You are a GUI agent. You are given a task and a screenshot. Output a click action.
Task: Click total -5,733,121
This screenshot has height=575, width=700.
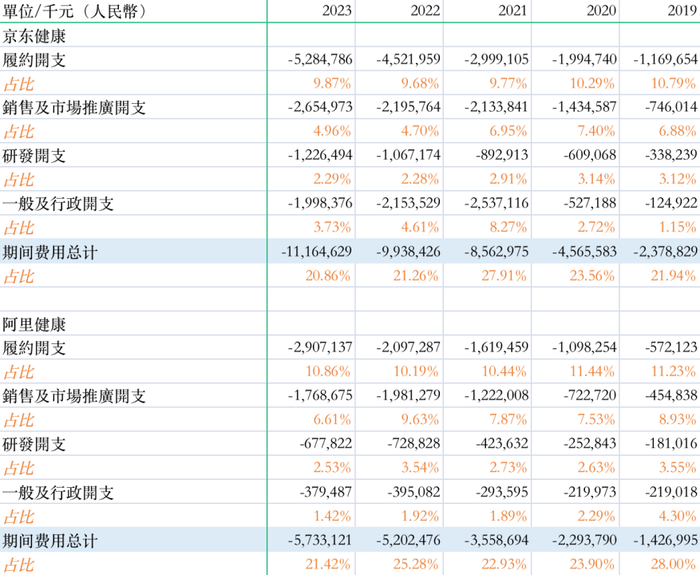pyautogui.click(x=320, y=540)
